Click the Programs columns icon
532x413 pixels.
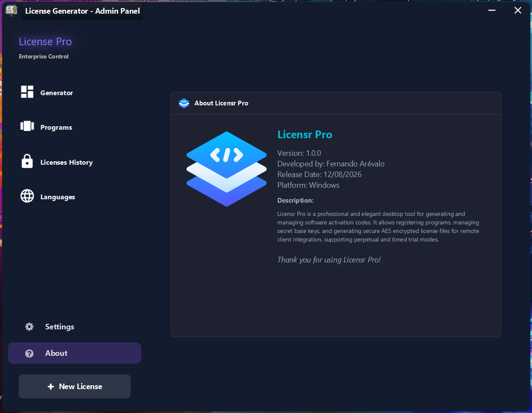[x=27, y=126]
